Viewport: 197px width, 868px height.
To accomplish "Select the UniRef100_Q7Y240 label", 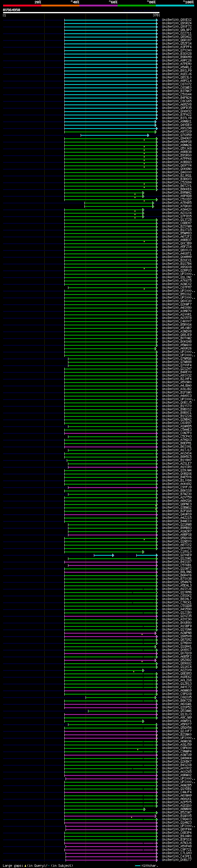I will [x=177, y=50].
